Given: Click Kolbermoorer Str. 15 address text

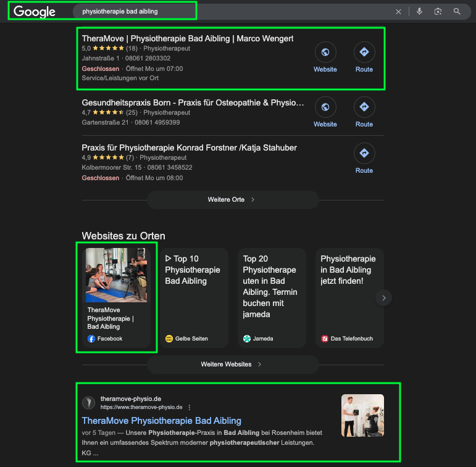Looking at the screenshot, I should (111, 167).
